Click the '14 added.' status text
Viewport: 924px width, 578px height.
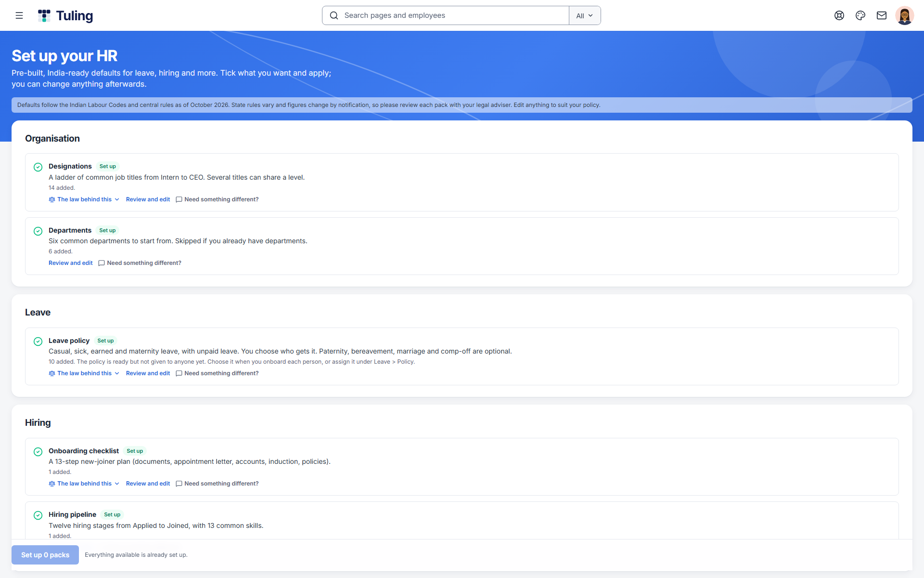click(62, 188)
